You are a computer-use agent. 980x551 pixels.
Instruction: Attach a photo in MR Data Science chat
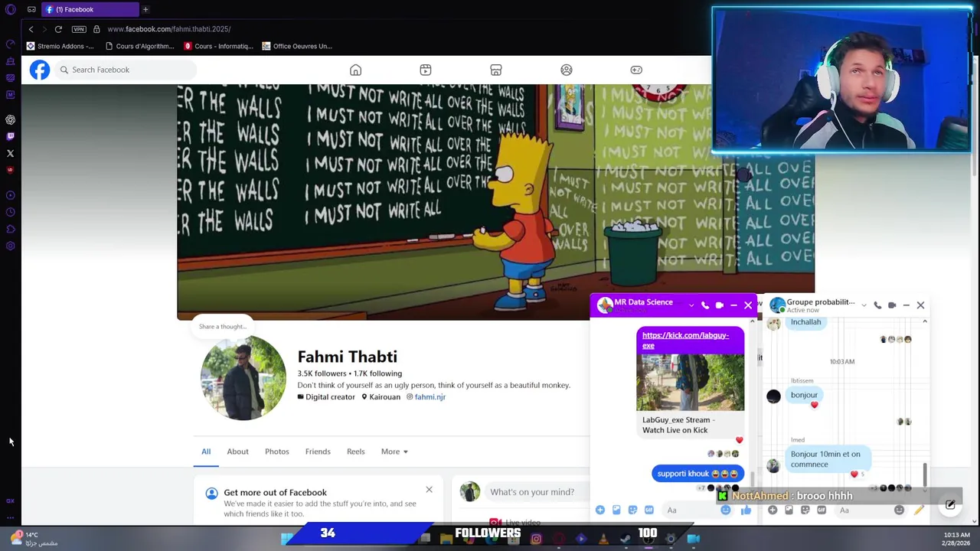point(616,510)
